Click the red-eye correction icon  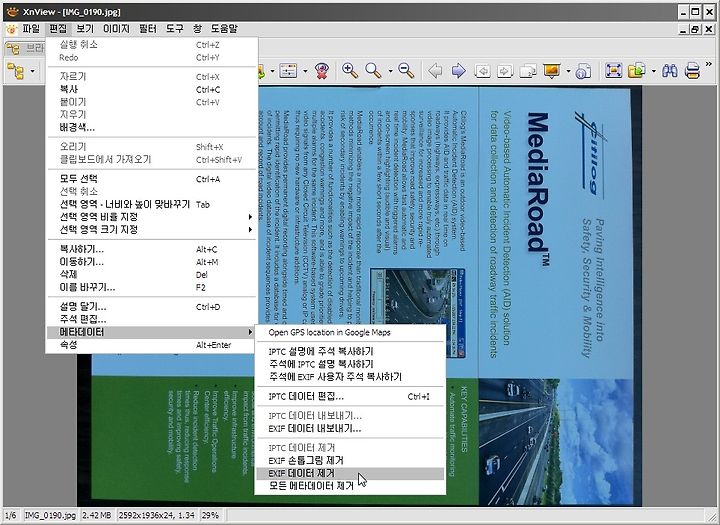click(322, 71)
